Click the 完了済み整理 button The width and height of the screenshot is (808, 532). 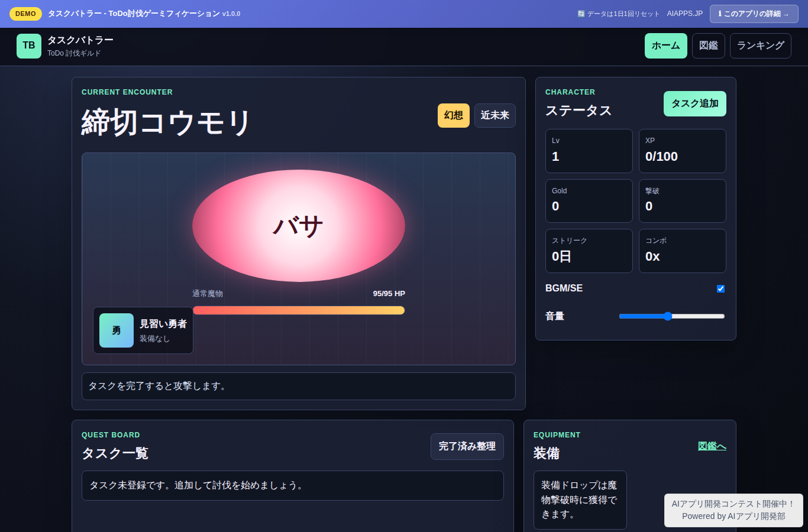[467, 447]
